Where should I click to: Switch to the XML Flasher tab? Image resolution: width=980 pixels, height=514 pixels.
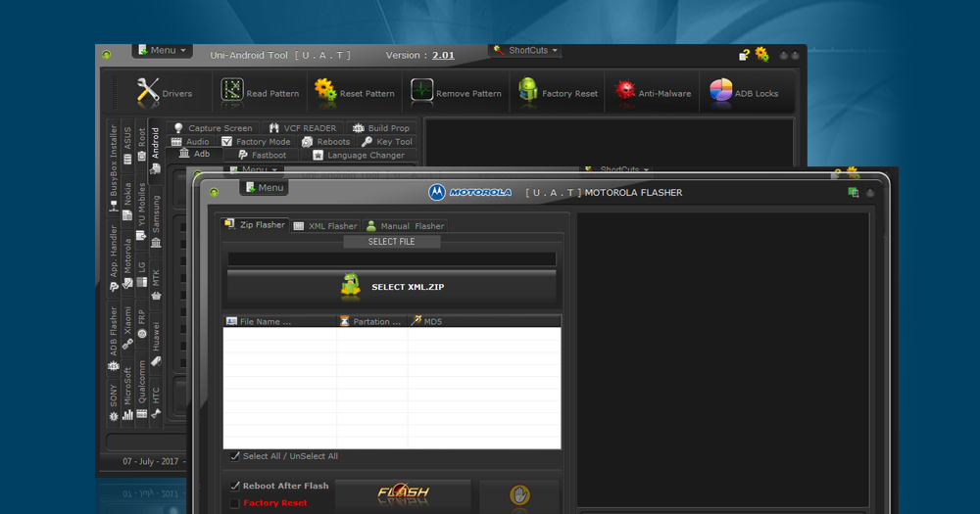tap(325, 226)
